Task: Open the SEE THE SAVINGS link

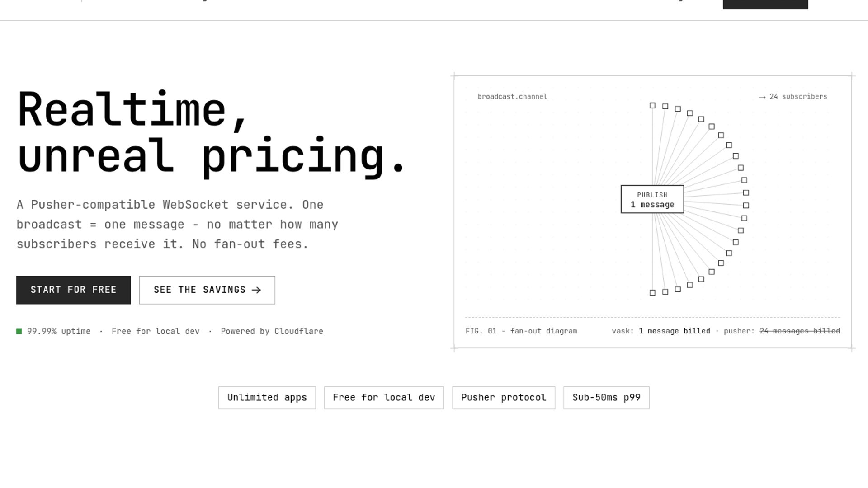Action: coord(207,290)
